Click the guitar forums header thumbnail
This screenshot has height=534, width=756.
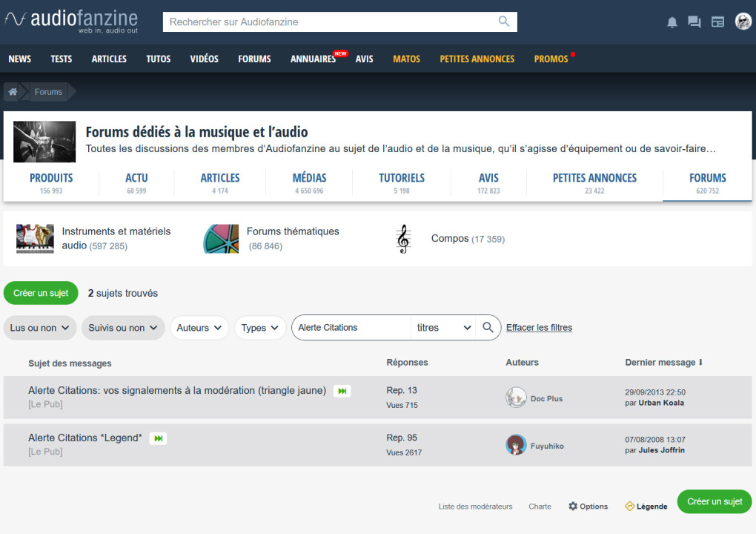44,142
